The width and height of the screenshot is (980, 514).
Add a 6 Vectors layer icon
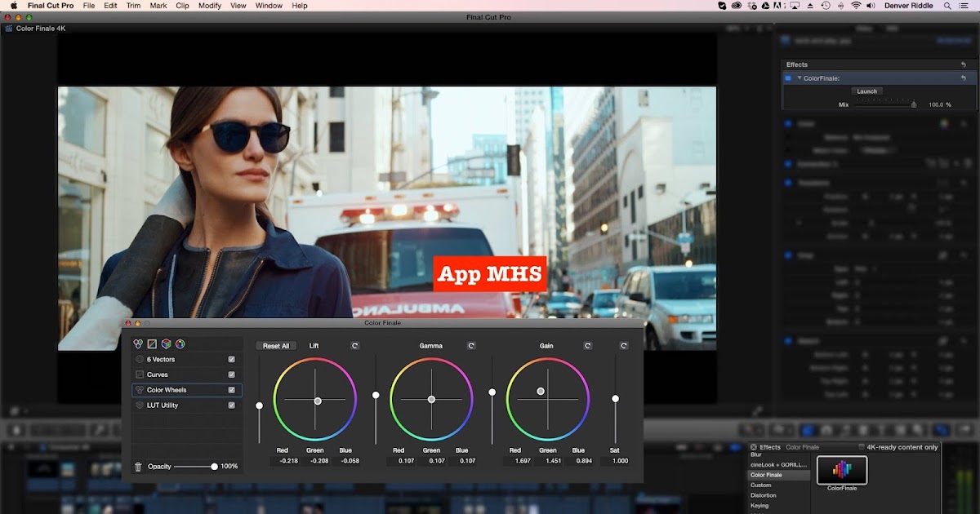180,344
